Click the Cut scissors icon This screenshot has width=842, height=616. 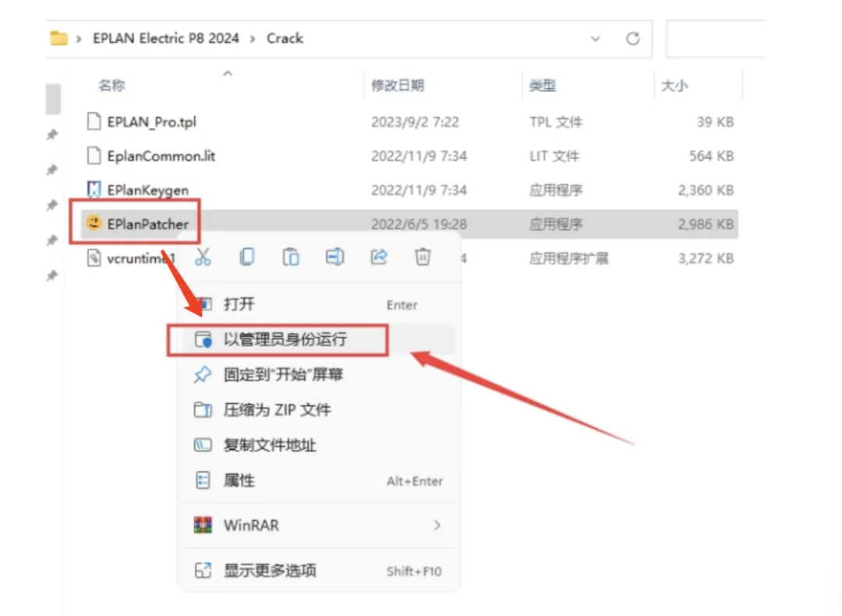203,257
